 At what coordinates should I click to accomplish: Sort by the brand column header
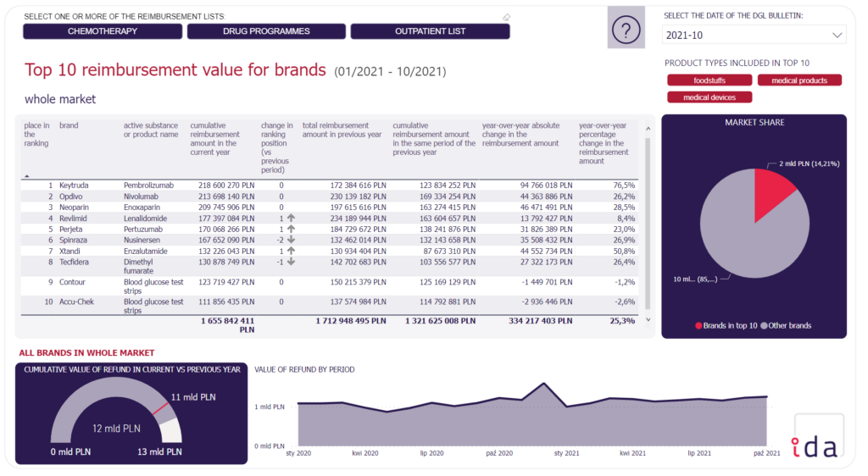(69, 125)
